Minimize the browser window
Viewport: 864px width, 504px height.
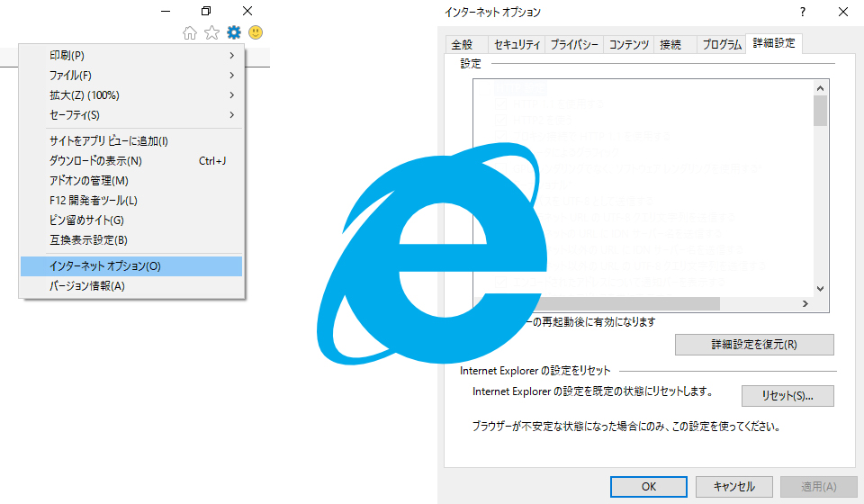click(x=166, y=11)
